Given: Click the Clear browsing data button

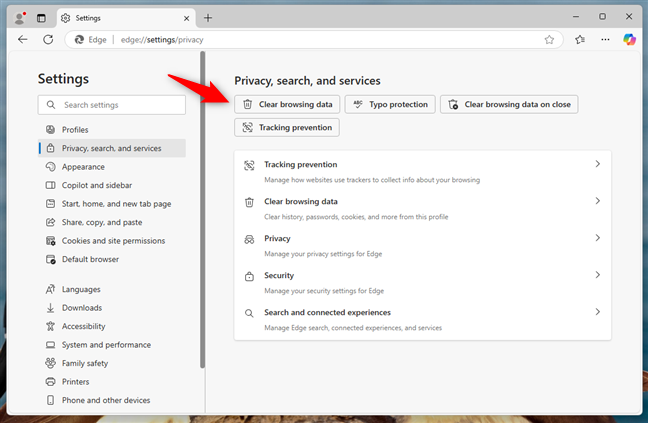Looking at the screenshot, I should click(287, 105).
